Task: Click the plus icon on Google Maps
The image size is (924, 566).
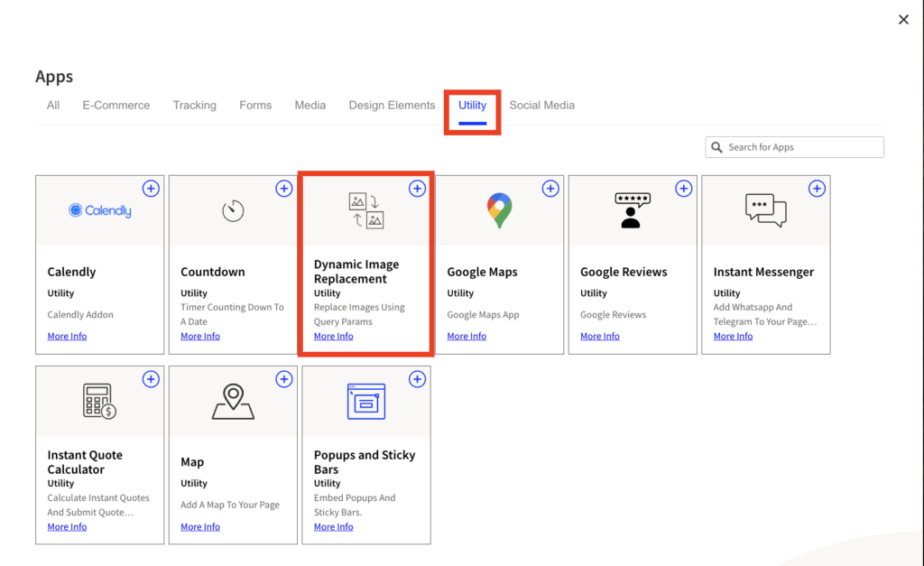Action: coord(550,189)
